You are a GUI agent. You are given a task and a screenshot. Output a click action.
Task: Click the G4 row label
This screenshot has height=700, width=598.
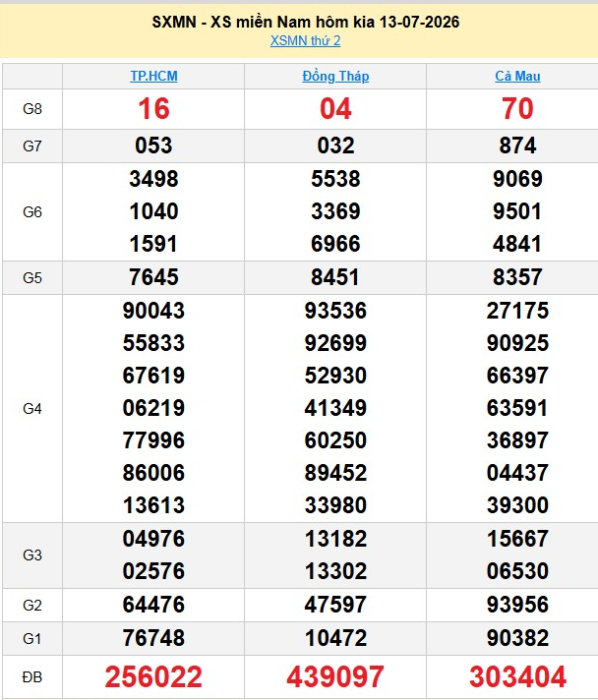click(x=32, y=408)
